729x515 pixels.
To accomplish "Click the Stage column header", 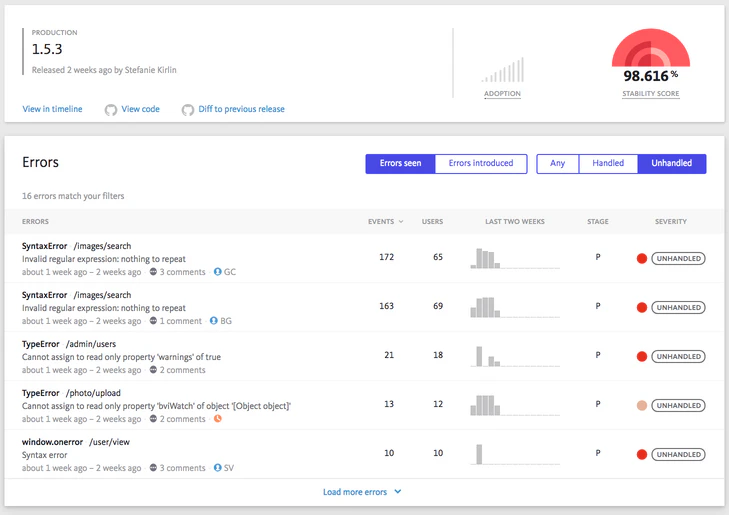I will click(598, 222).
